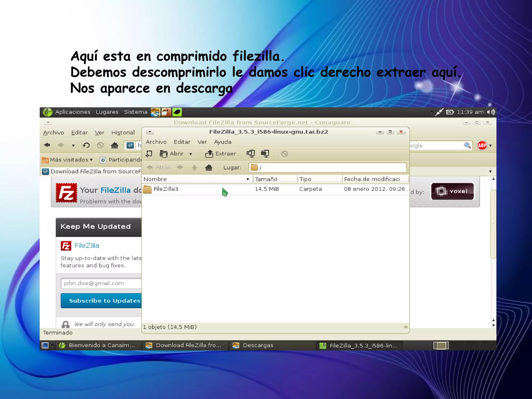Click the FileZilla link under Keep Me Updated

[87, 245]
